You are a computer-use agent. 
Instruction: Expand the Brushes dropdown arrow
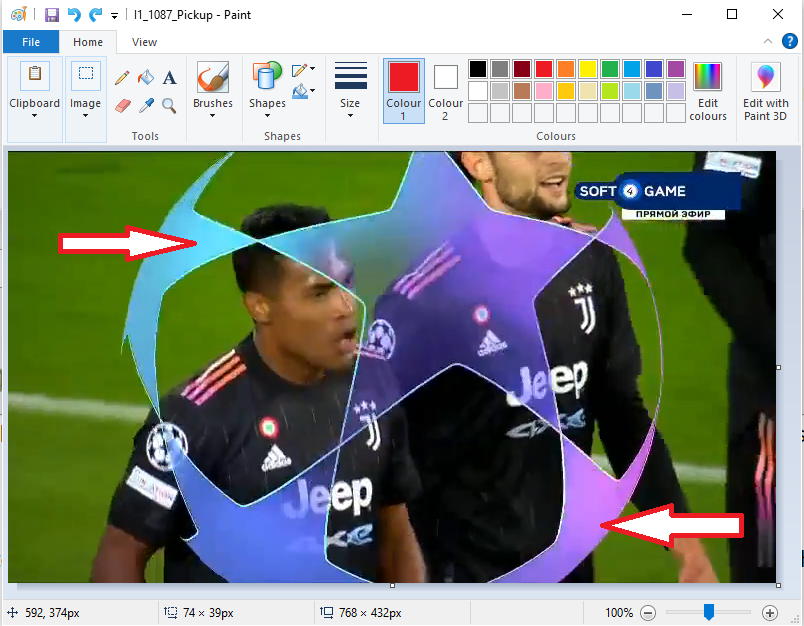(x=212, y=116)
